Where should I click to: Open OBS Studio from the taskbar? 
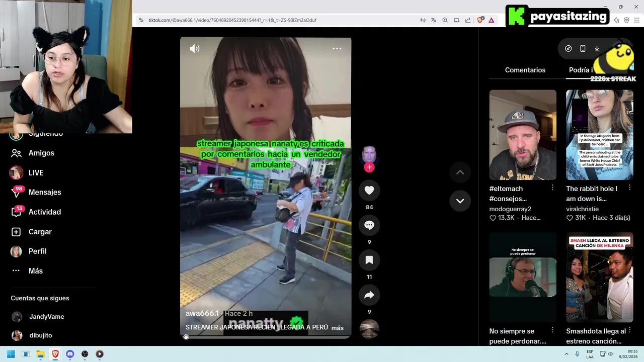pos(85,354)
